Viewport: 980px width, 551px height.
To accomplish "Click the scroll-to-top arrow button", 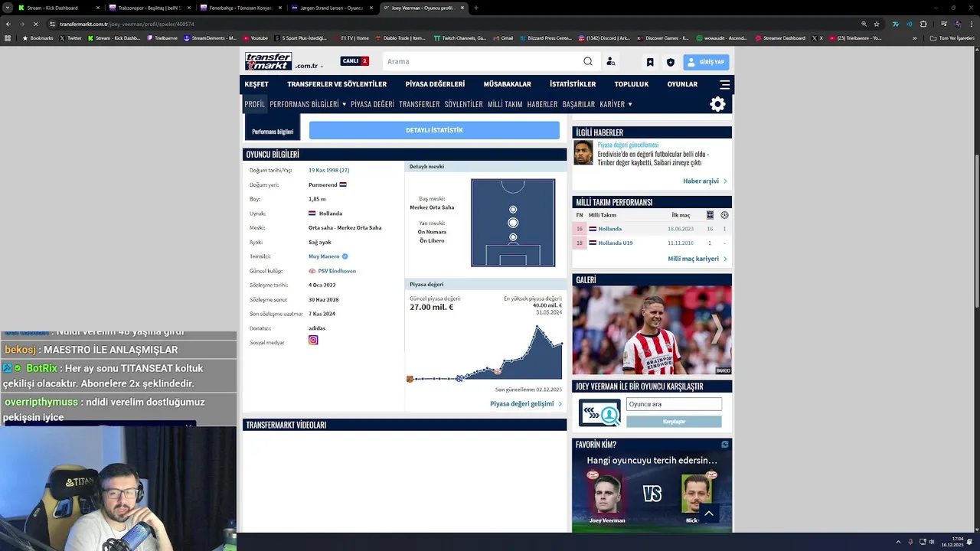I will pos(709,514).
